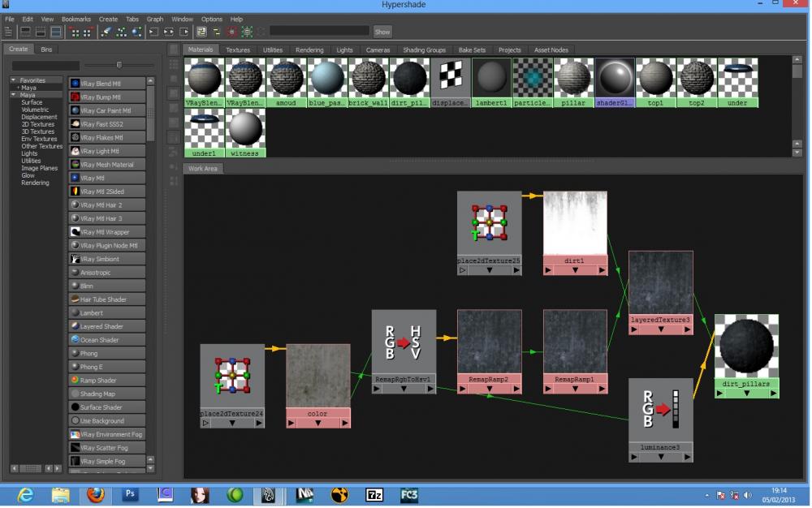
Task: Show top tabs only layout icon
Action: tap(25, 32)
